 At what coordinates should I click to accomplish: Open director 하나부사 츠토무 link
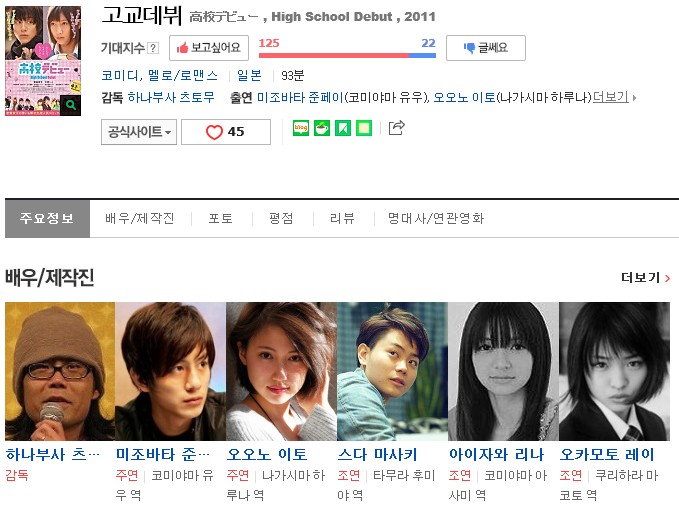pos(171,97)
